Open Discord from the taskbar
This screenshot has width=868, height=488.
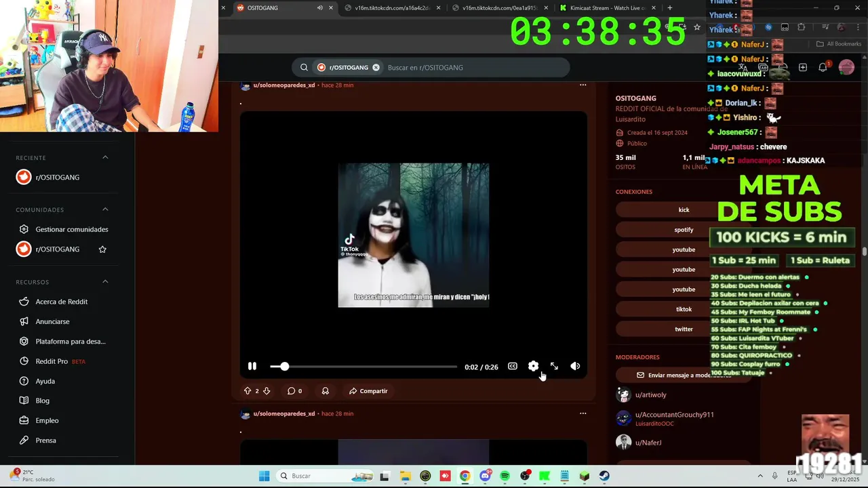485,476
